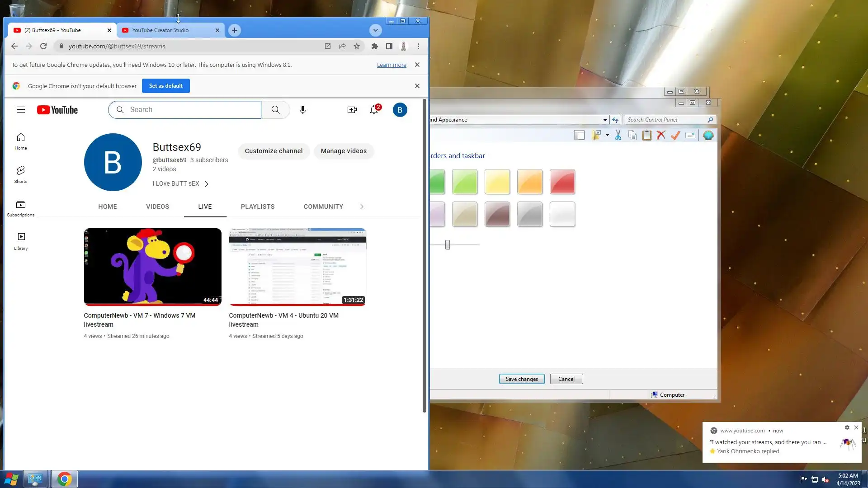Image resolution: width=868 pixels, height=488 pixels.
Task: Open the Control Panel address bar dropdown
Action: click(x=605, y=120)
